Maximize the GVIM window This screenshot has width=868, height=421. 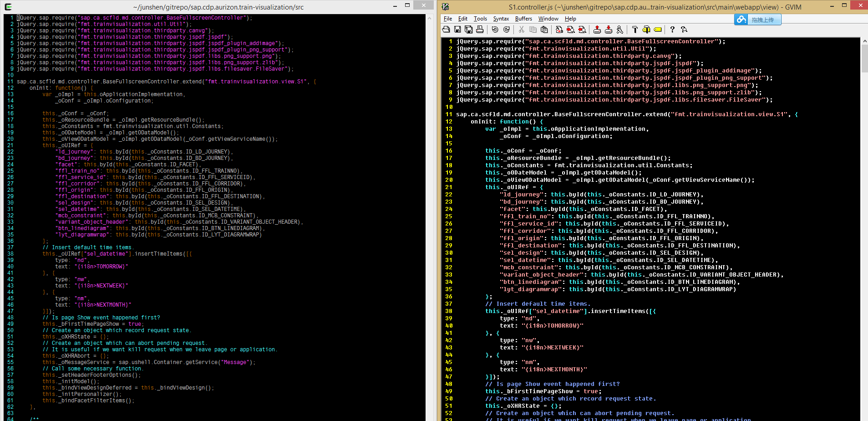coord(844,5)
